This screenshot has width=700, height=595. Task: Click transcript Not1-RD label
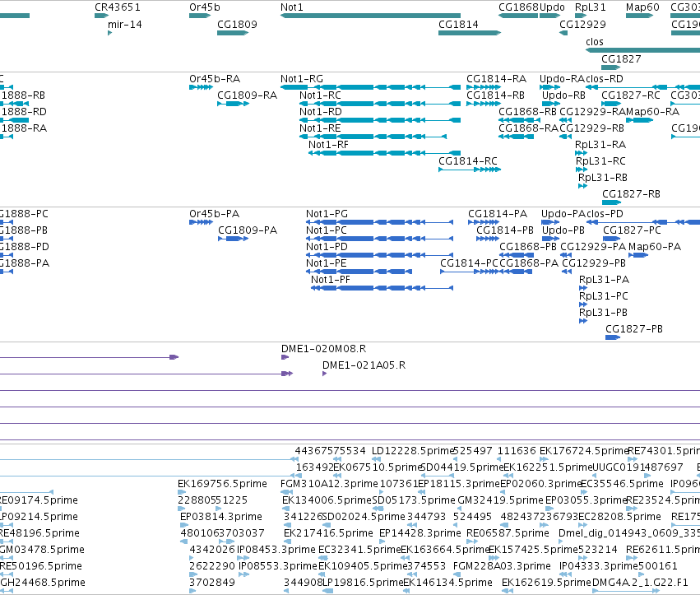tap(321, 112)
